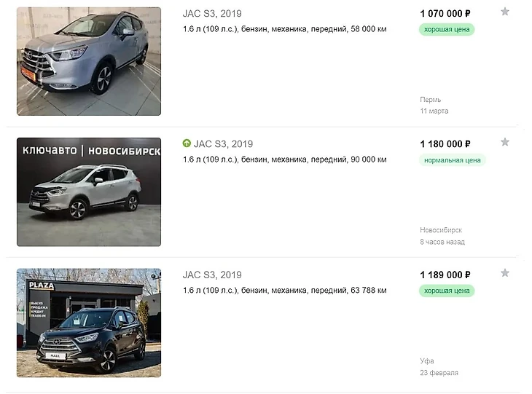Viewport: 532px width, 394px height.
Task: Open the JAC S3 title next to green arrow
Action: click(223, 144)
